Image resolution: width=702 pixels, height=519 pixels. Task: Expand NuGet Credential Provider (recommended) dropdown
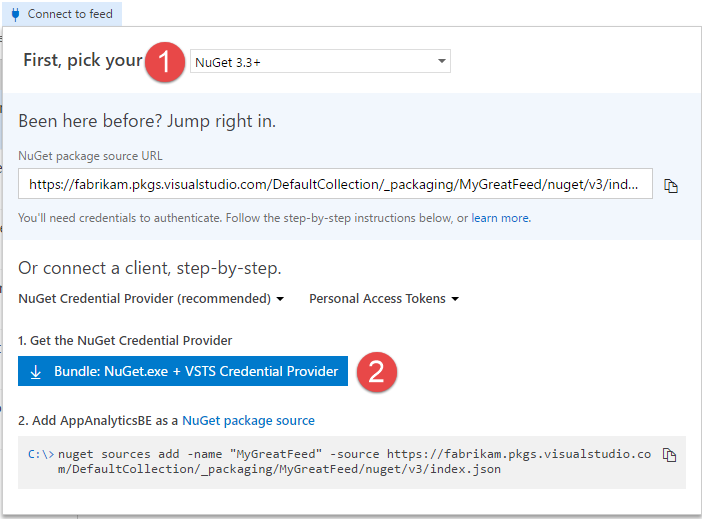click(151, 298)
